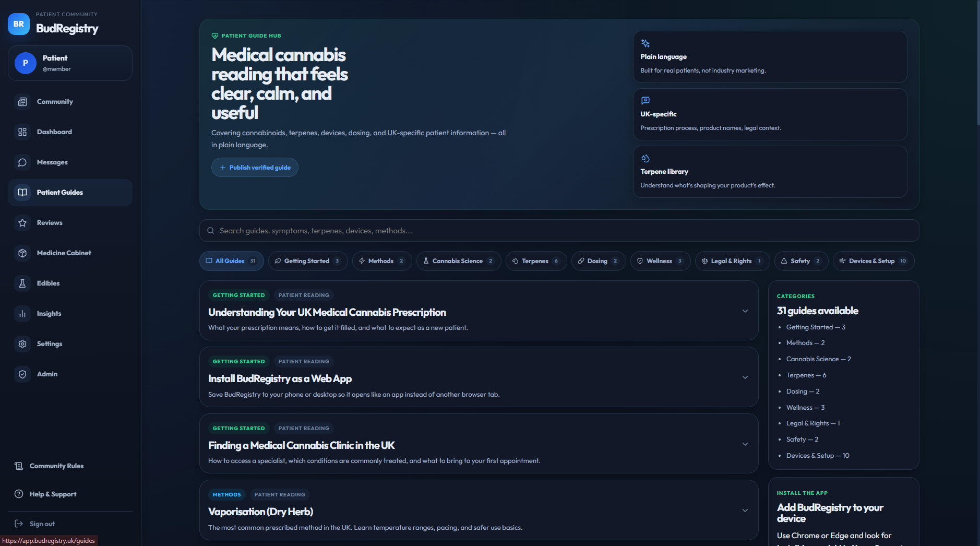Expand the Vaporisation (Dry Herb) guide chevron

pyautogui.click(x=745, y=511)
